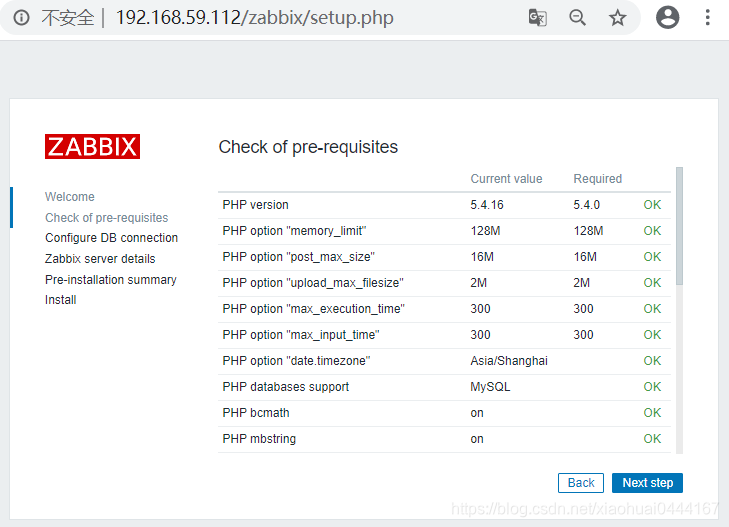Select the Pre-installation summary step

point(111,279)
